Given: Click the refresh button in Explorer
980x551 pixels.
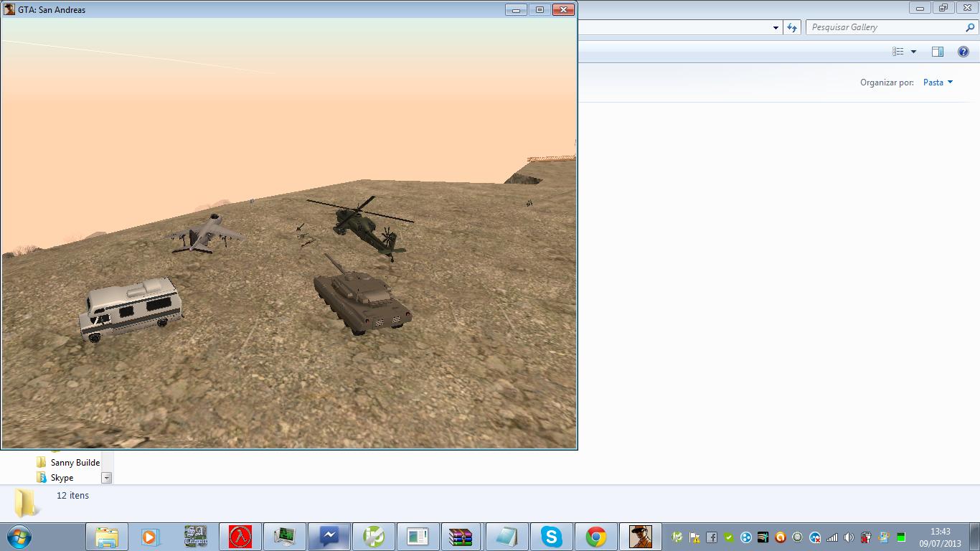Looking at the screenshot, I should pyautogui.click(x=792, y=27).
